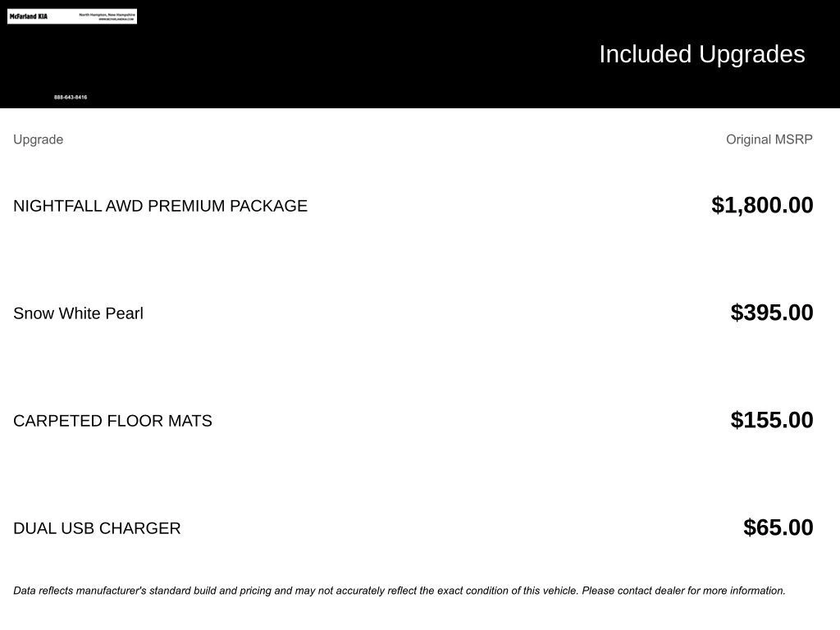The width and height of the screenshot is (840, 630).
Task: Select the Dual USB Charger upgrade
Action: [x=97, y=528]
